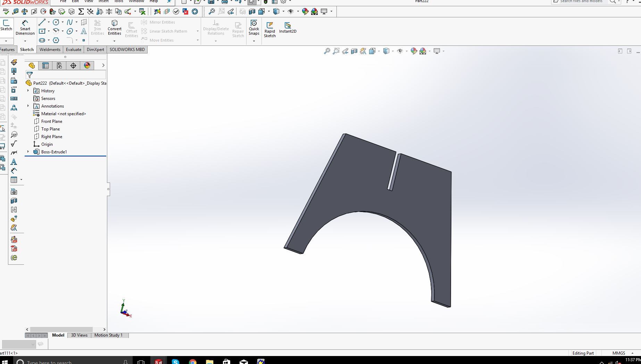
Task: Click the Note annotation A icon
Action: pos(14,162)
